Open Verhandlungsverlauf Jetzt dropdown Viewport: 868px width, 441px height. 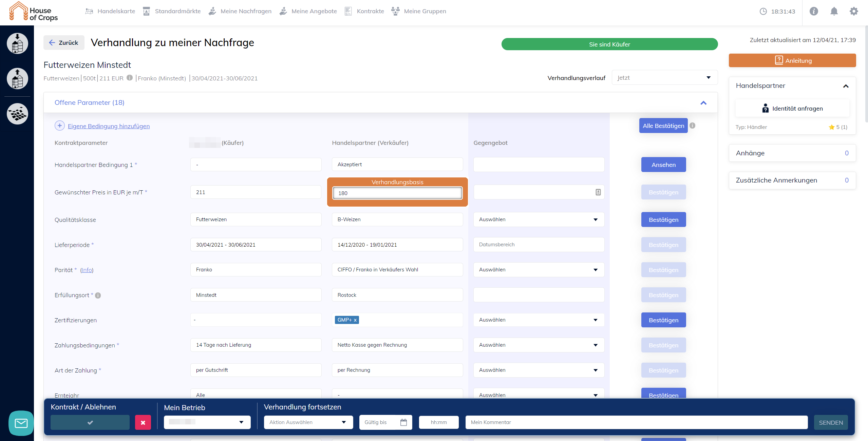pos(664,78)
